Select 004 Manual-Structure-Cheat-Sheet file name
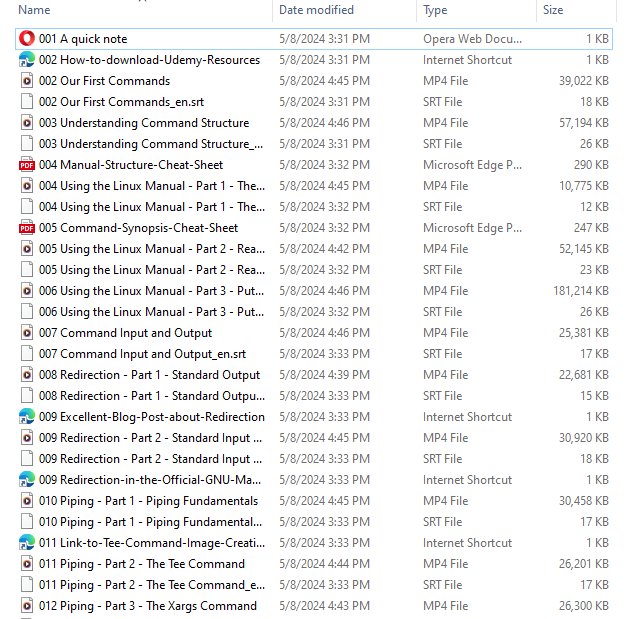 coord(131,165)
